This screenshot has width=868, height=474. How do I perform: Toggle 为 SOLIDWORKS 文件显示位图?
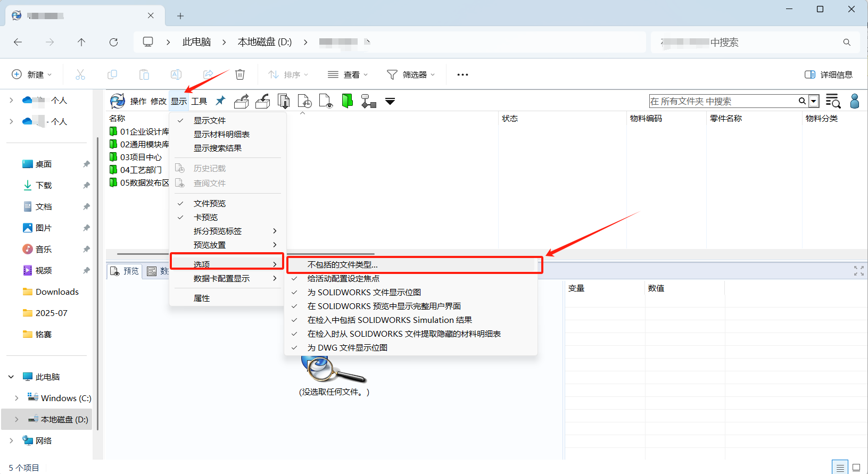click(x=411, y=293)
